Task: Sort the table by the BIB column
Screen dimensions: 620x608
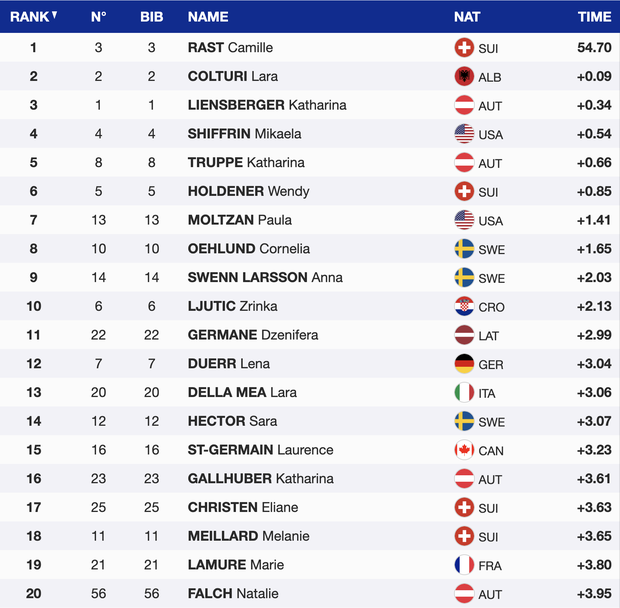Action: point(152,17)
